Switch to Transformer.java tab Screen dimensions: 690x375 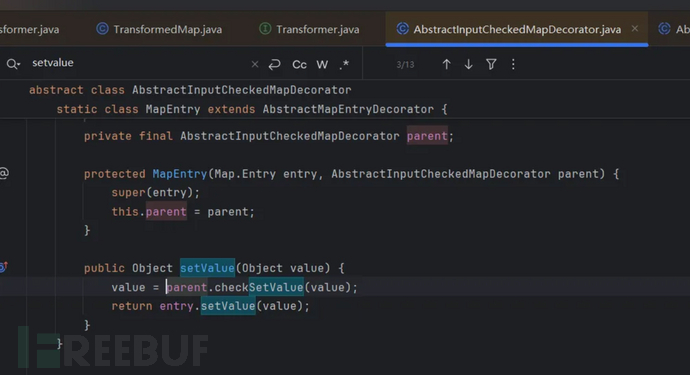coord(309,29)
